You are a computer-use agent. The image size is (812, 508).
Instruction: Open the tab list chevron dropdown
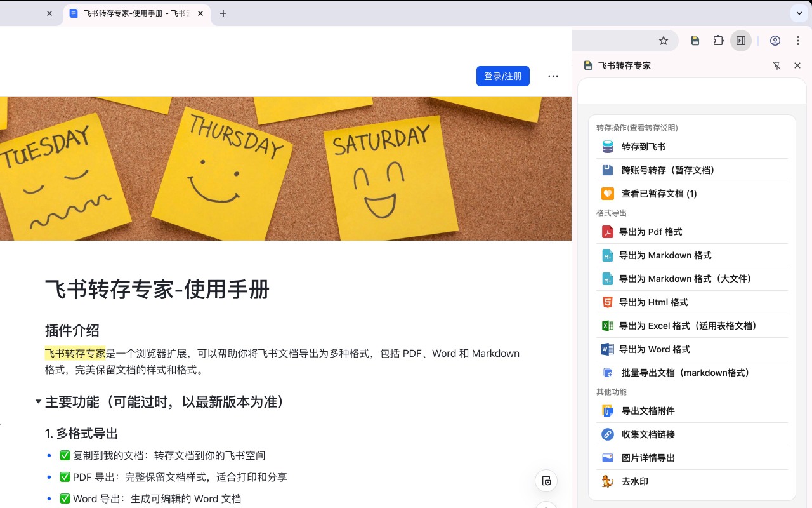[x=798, y=13]
